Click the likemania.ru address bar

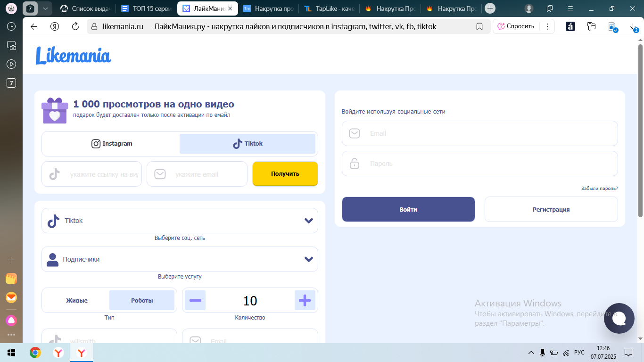click(x=288, y=26)
